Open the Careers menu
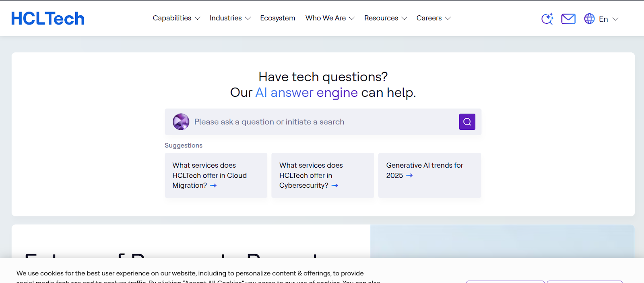644x283 pixels. [429, 18]
